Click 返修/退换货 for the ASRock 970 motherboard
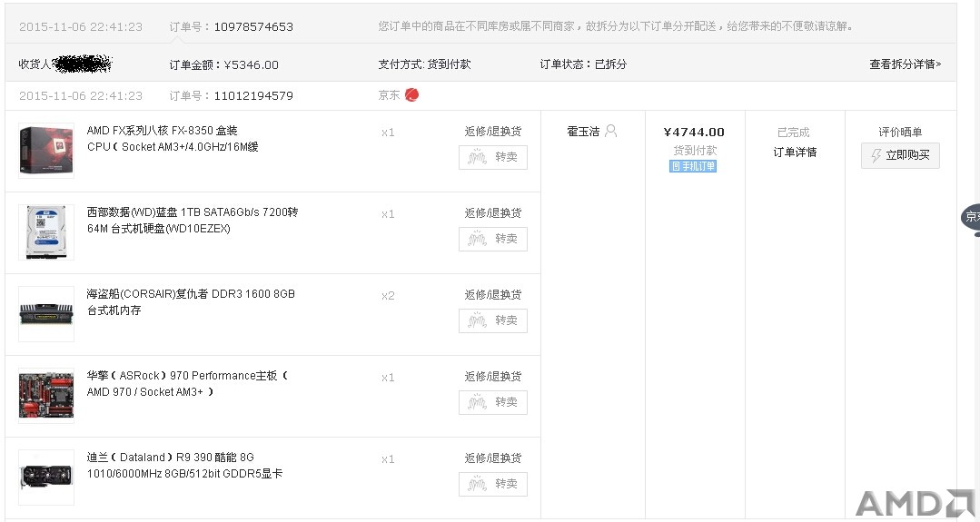 coord(493,377)
